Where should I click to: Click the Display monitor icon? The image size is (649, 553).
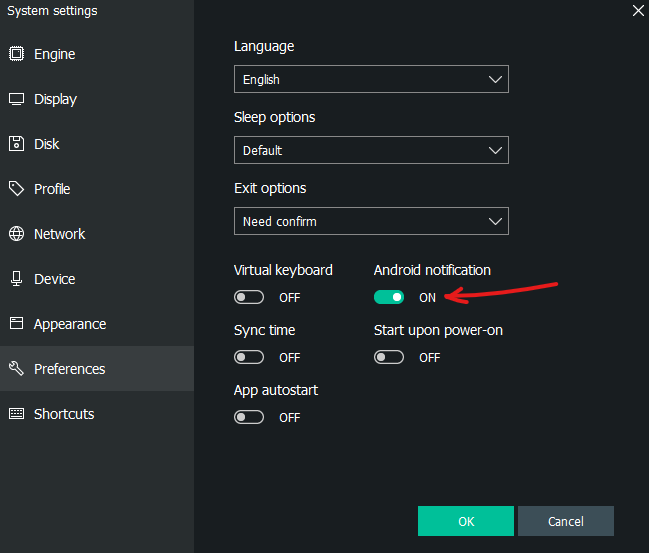pos(17,99)
